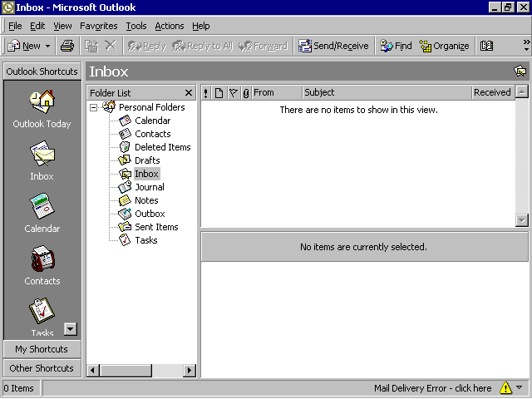Sort messages by From column
Viewport: 532px width, 399px height.
tap(277, 92)
